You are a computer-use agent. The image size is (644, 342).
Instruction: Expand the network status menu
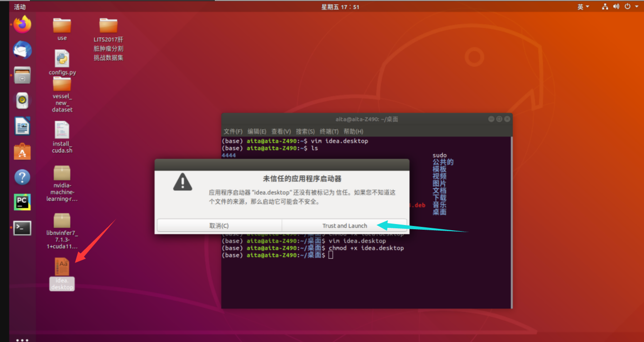click(604, 6)
